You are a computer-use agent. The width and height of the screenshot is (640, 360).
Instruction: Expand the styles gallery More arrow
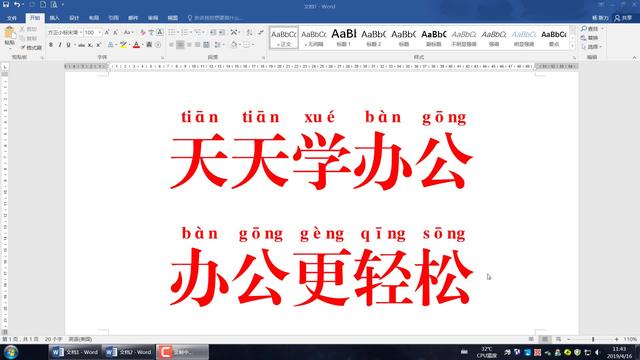pos(572,46)
